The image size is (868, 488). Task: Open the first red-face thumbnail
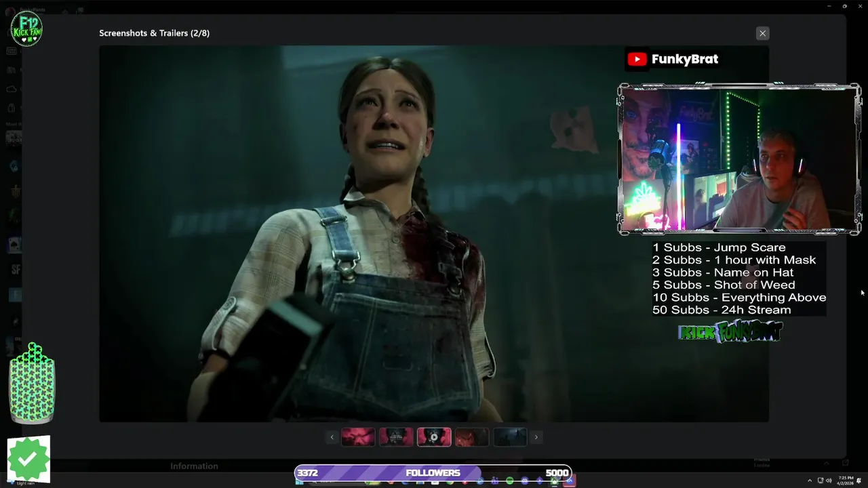pos(358,437)
